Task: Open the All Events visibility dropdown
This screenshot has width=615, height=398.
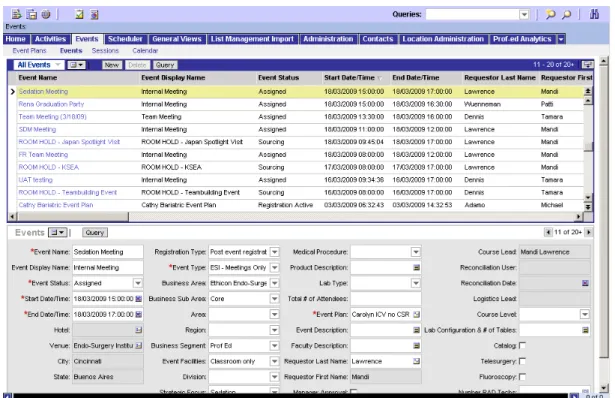Action: coord(58,65)
